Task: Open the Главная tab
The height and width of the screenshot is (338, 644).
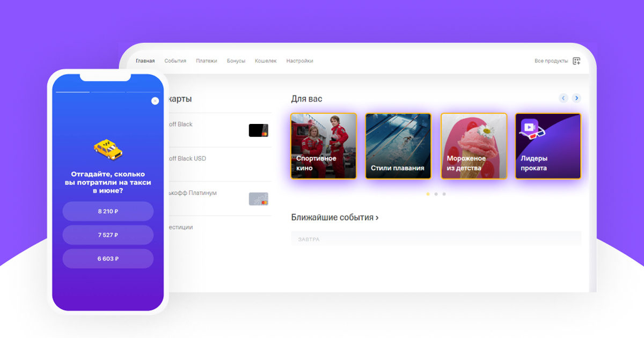Action: click(145, 61)
